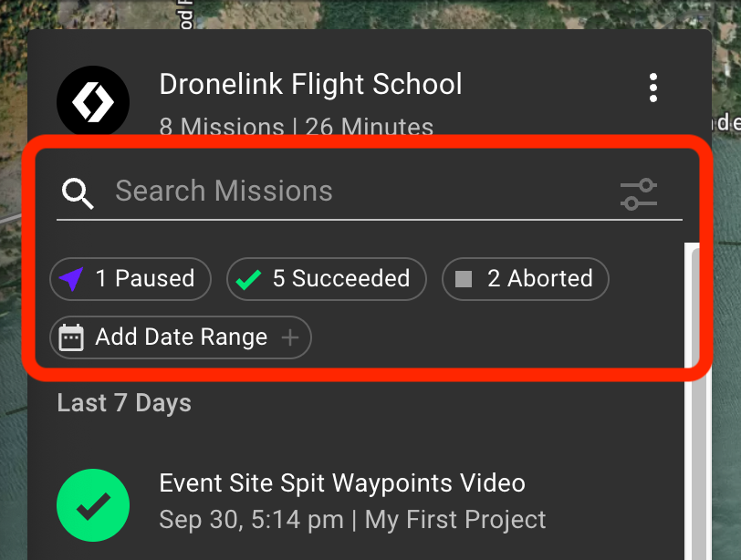The image size is (741, 560).
Task: Toggle the 1 Paused filter chip
Action: click(130, 279)
